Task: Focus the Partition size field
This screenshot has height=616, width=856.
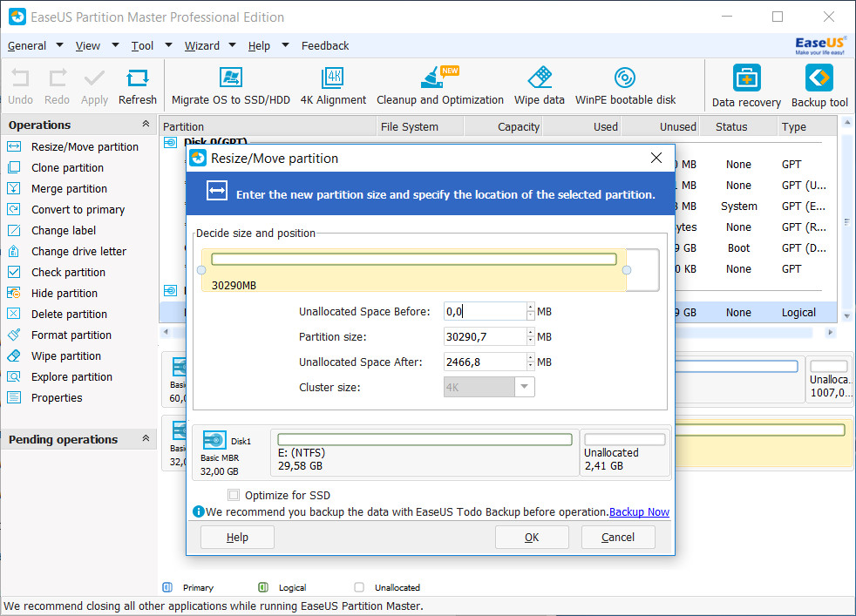Action: click(485, 336)
